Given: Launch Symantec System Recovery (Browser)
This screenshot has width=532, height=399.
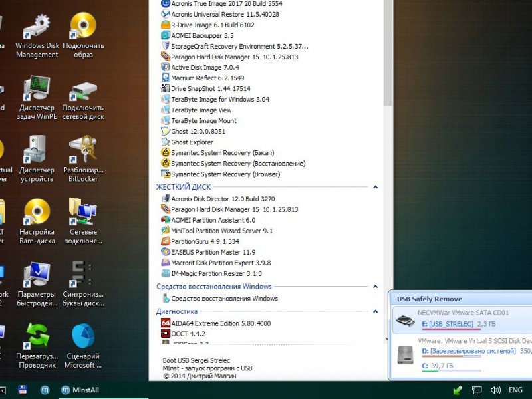Looking at the screenshot, I should tap(221, 174).
